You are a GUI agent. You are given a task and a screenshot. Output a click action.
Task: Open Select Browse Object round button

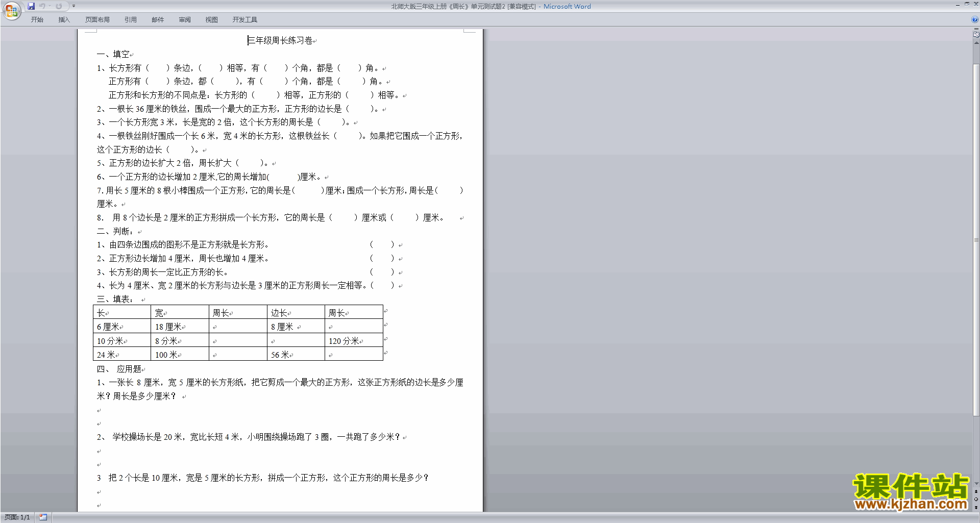click(x=976, y=500)
